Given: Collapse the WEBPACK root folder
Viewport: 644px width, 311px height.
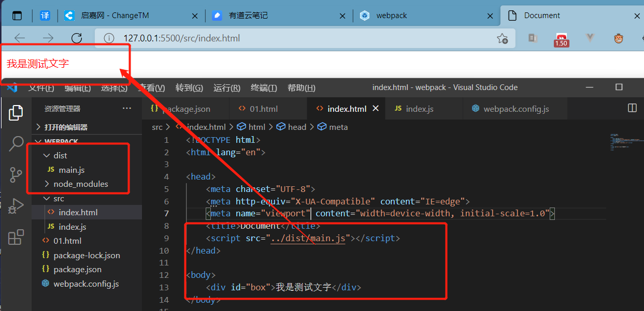Looking at the screenshot, I should click(87, 141).
